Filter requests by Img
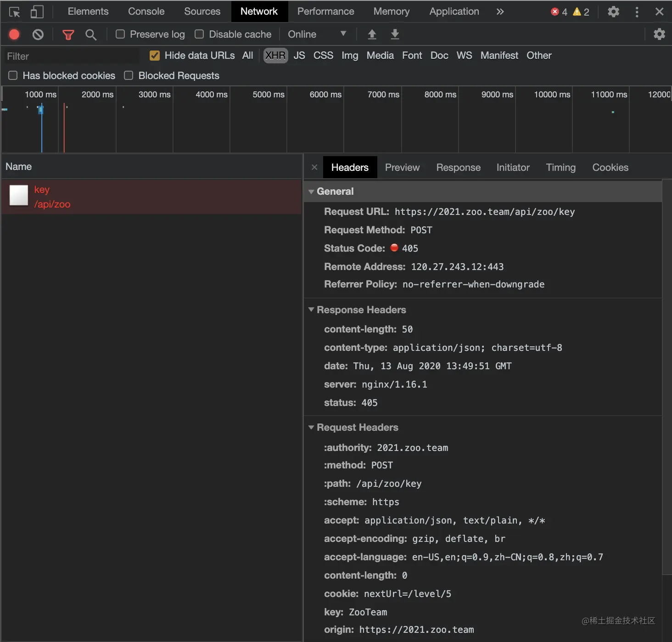 coord(350,56)
